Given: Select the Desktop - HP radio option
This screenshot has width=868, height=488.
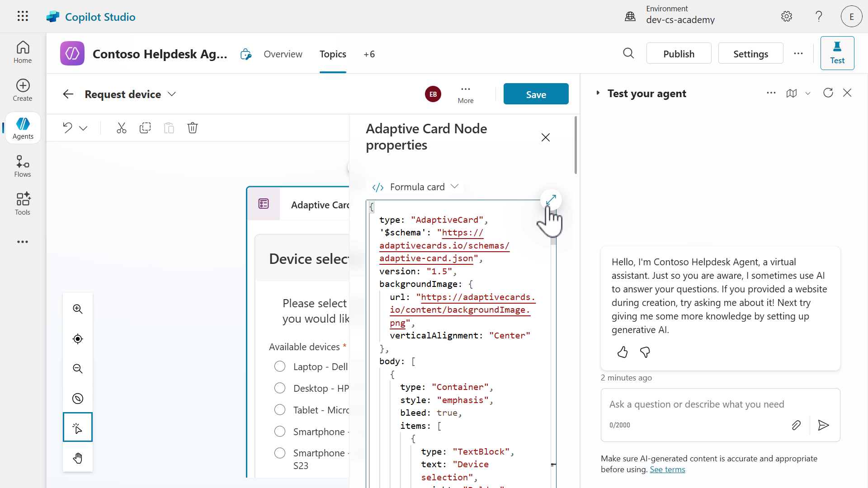Looking at the screenshot, I should (280, 388).
